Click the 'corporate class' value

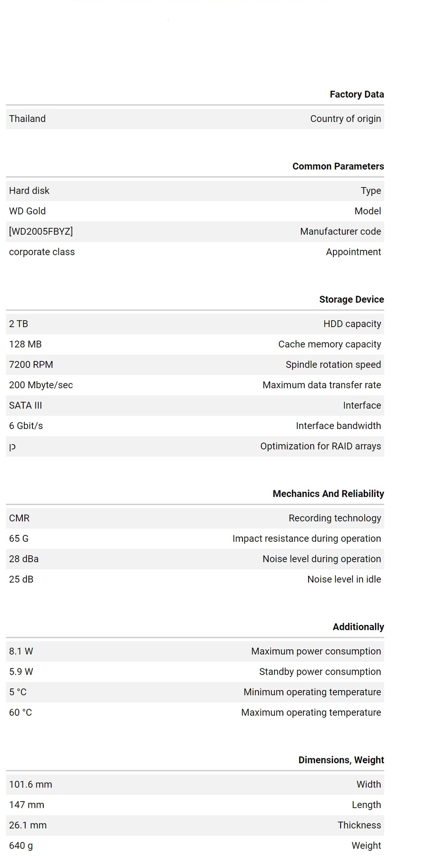tap(42, 252)
